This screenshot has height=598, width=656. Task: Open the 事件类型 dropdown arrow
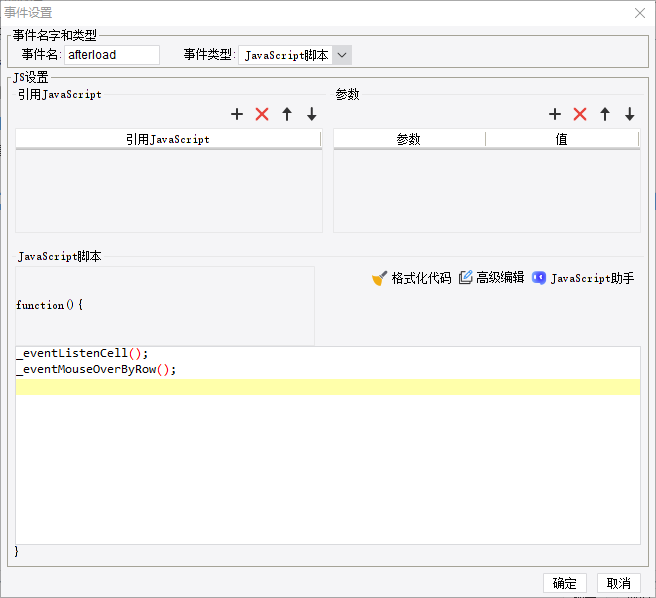click(x=342, y=55)
